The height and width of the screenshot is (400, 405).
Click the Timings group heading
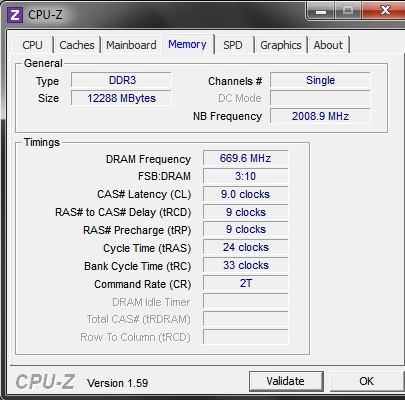click(42, 142)
